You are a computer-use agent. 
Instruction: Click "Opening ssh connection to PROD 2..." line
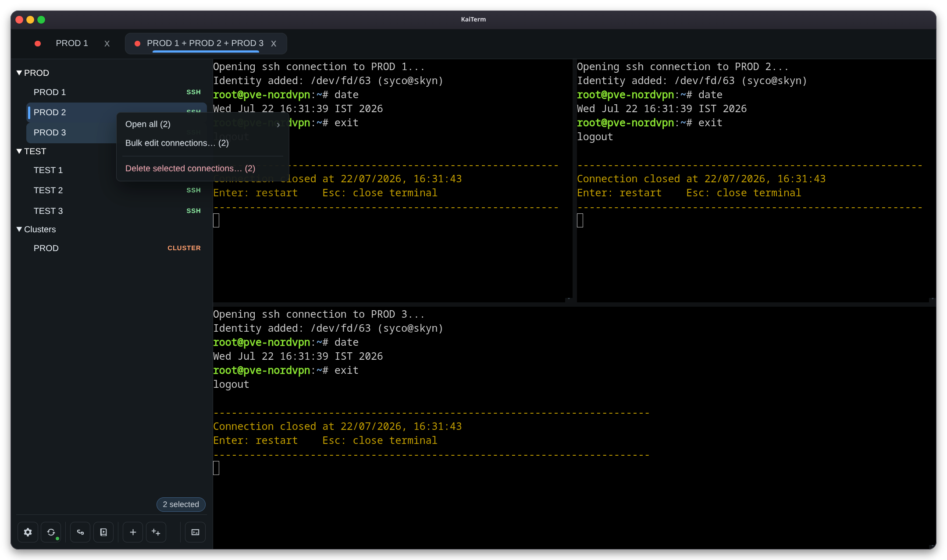coord(683,67)
